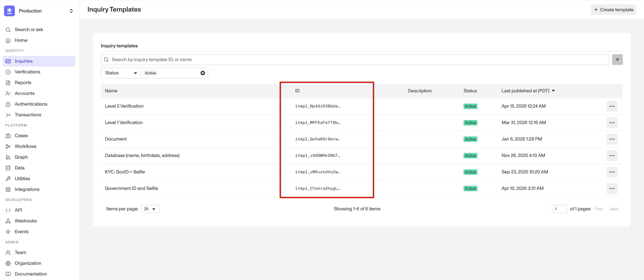Click the Verifications checkmark icon
644x280 pixels.
click(8, 72)
